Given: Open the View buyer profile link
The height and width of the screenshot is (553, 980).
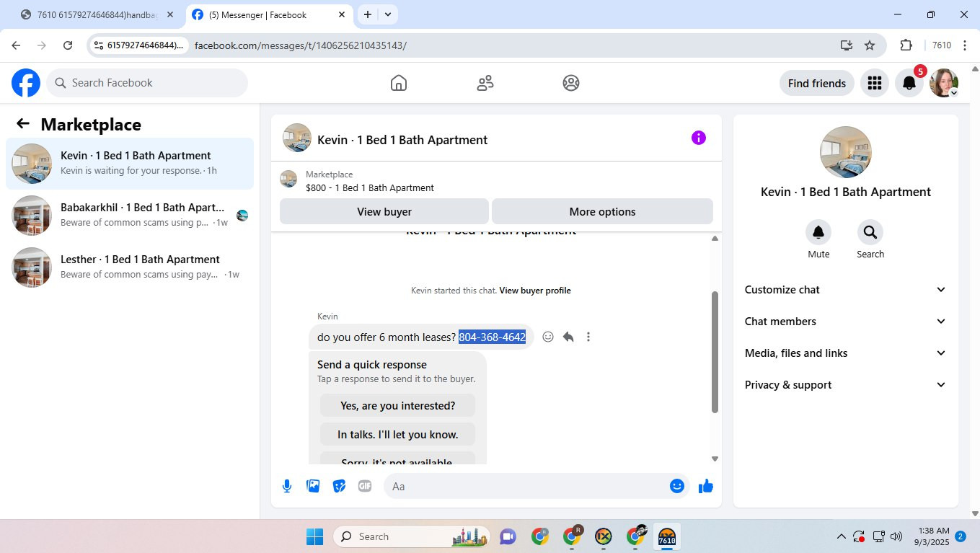Looking at the screenshot, I should click(535, 291).
